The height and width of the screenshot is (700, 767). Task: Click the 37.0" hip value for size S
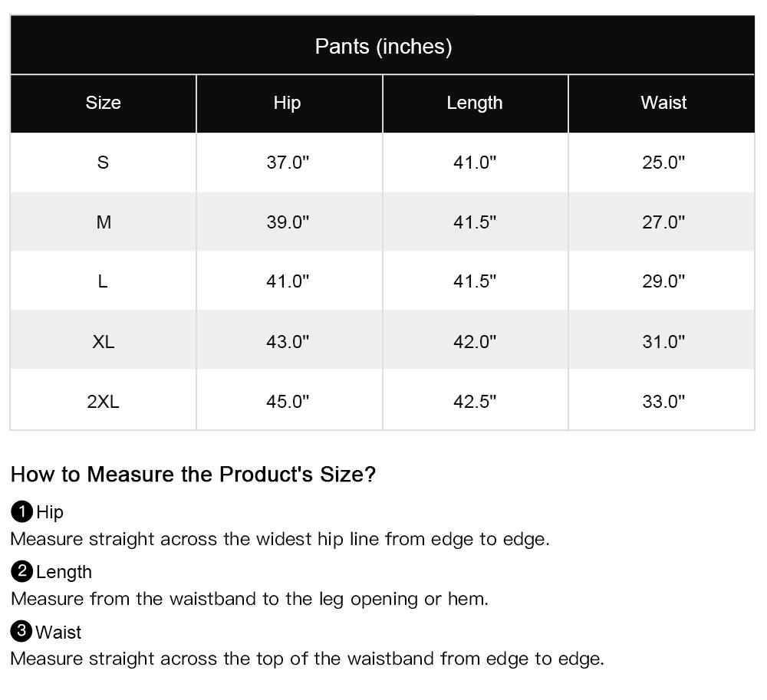click(288, 163)
